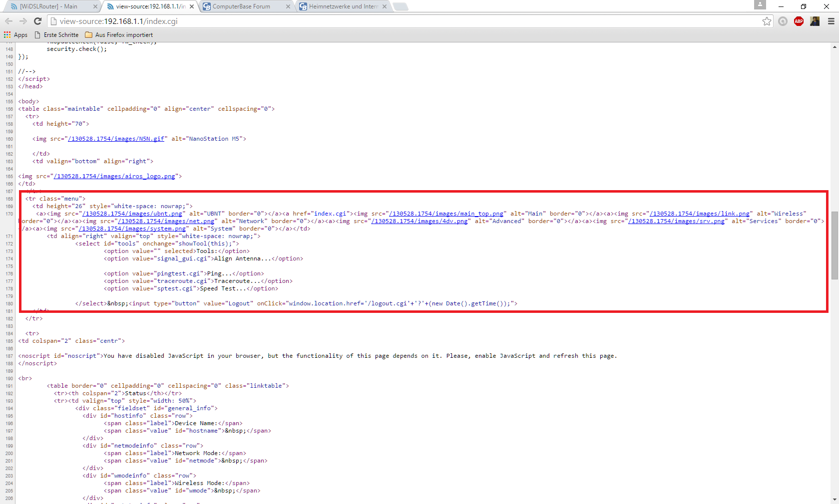Click the 'Speed Test...' option source line

point(191,288)
